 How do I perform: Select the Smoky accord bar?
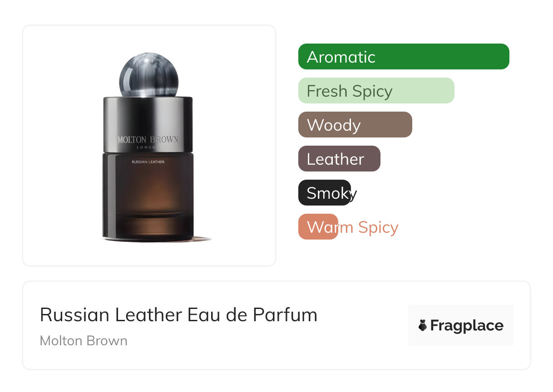[x=325, y=193]
